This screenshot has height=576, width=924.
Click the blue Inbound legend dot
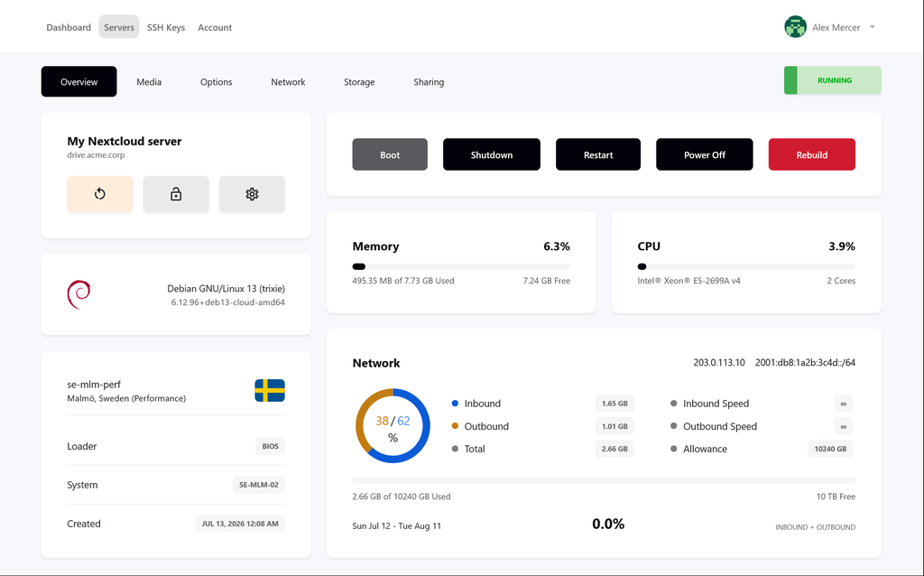(455, 404)
